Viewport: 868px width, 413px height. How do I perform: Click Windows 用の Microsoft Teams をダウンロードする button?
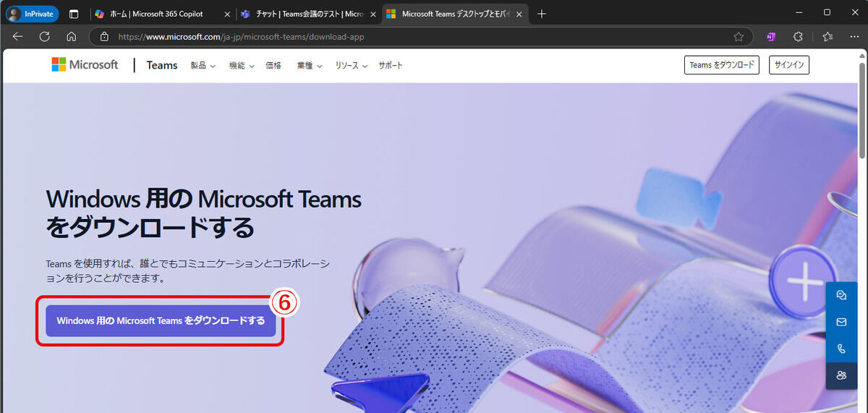tap(161, 320)
